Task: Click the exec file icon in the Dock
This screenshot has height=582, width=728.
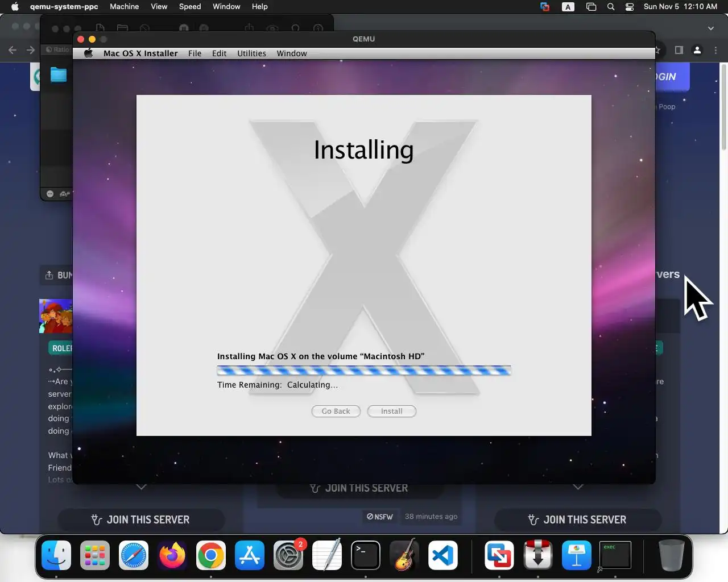Action: tap(615, 555)
